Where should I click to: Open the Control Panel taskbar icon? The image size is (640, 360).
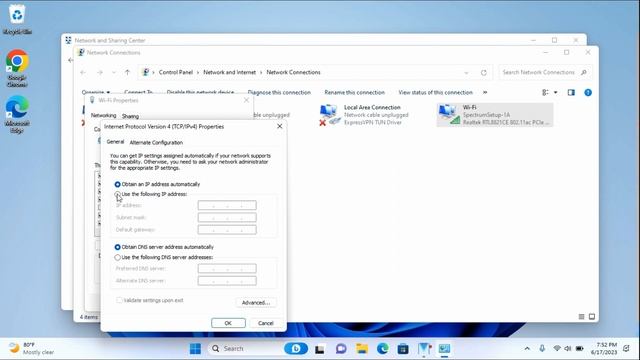click(x=444, y=349)
